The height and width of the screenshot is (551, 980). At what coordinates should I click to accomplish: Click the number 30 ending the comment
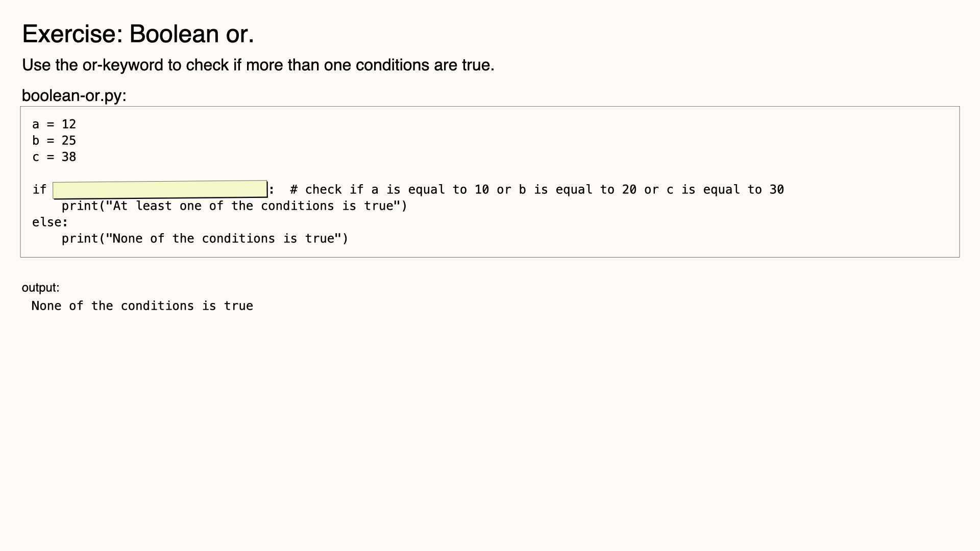coord(777,189)
